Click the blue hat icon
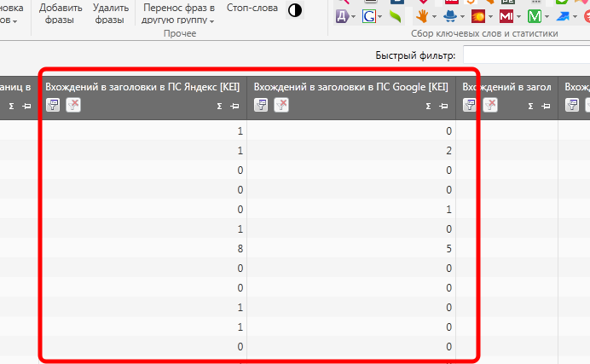Screen dimensions: 590x364 449,16
